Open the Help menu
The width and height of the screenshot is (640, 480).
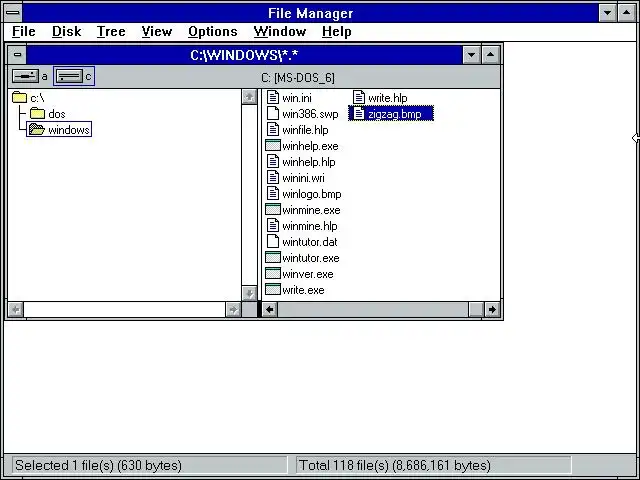(x=336, y=31)
